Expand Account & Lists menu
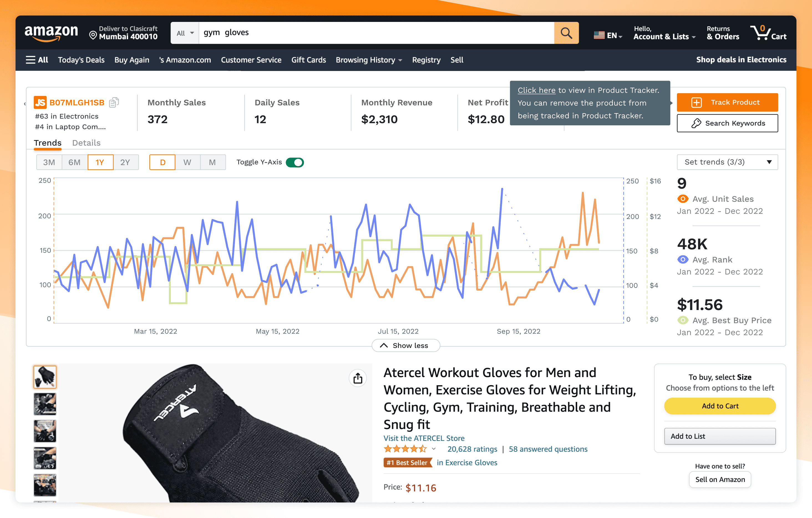812x518 pixels. pyautogui.click(x=664, y=33)
